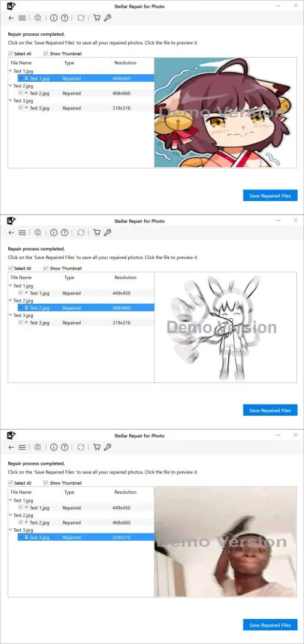Uncheck Test 2.jpg row checkbox in Test 1.jpg preview window
The image size is (304, 644).
coord(21,93)
